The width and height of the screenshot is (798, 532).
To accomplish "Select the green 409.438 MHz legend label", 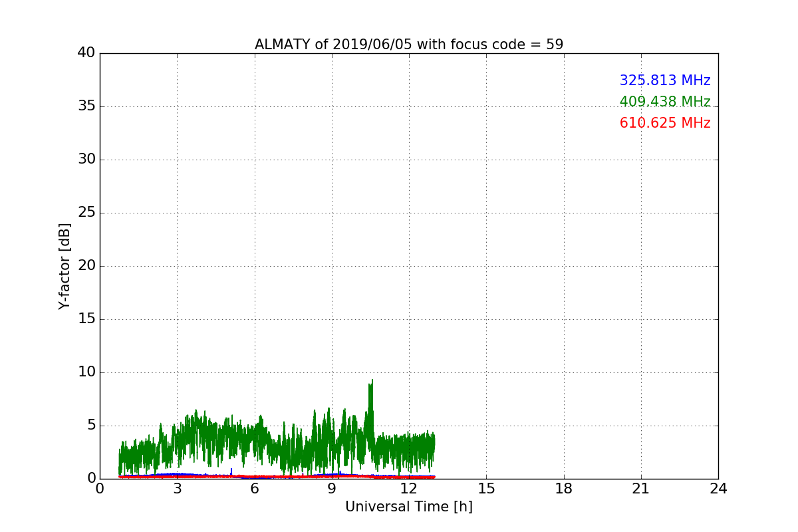I will pyautogui.click(x=665, y=102).
